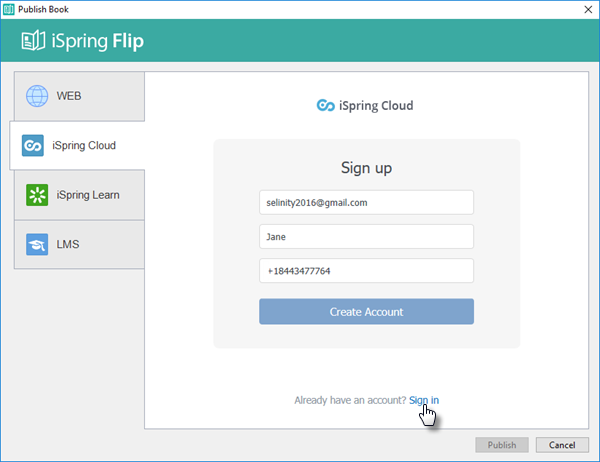Click the green iSpring Learn icon
600x462 pixels.
point(37,195)
